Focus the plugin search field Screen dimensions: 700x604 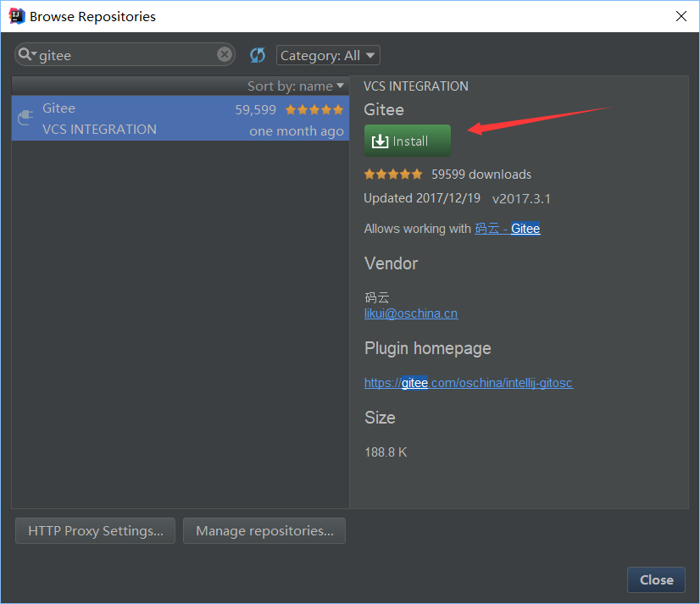pyautogui.click(x=125, y=54)
